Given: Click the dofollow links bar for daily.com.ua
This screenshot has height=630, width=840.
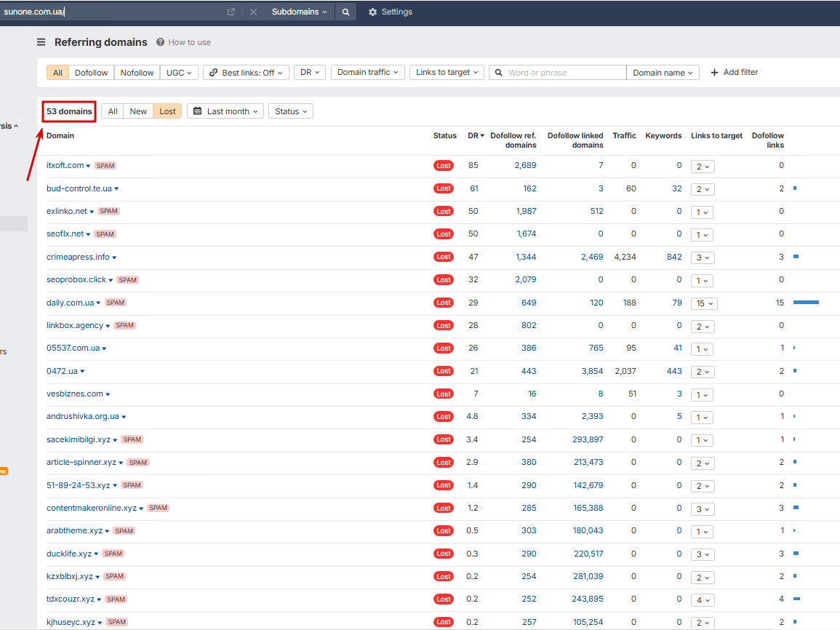Looking at the screenshot, I should [806, 303].
